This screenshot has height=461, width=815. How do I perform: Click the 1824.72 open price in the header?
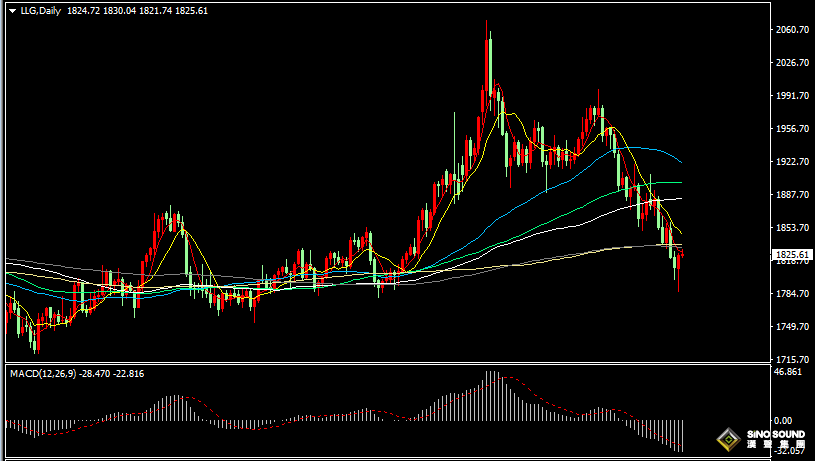(x=83, y=10)
